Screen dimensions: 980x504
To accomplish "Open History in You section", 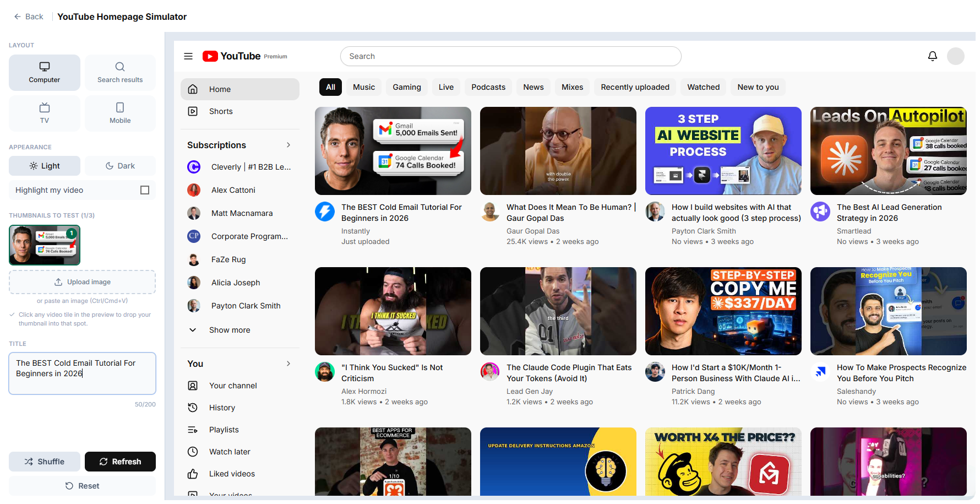I will tap(240, 408).
